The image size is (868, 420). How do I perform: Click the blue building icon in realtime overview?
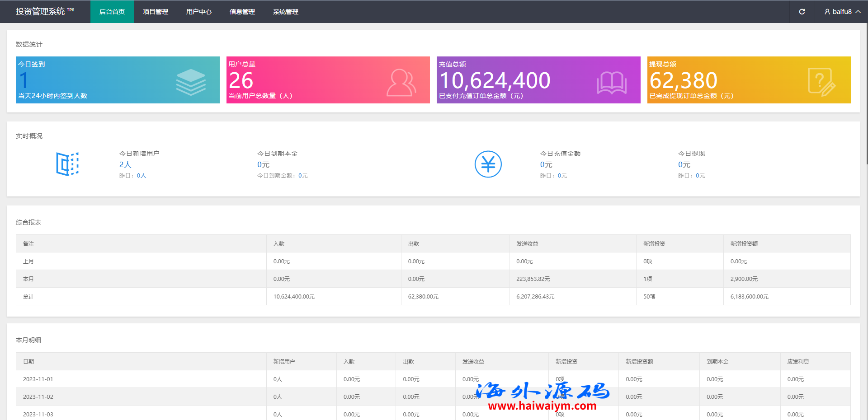(67, 164)
